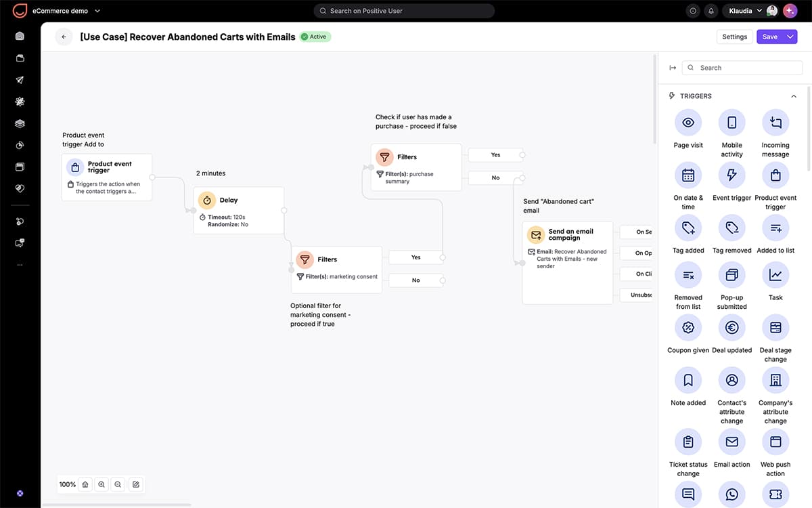Select the Pop-up submitted trigger icon
The image size is (812, 508).
pyautogui.click(x=731, y=275)
